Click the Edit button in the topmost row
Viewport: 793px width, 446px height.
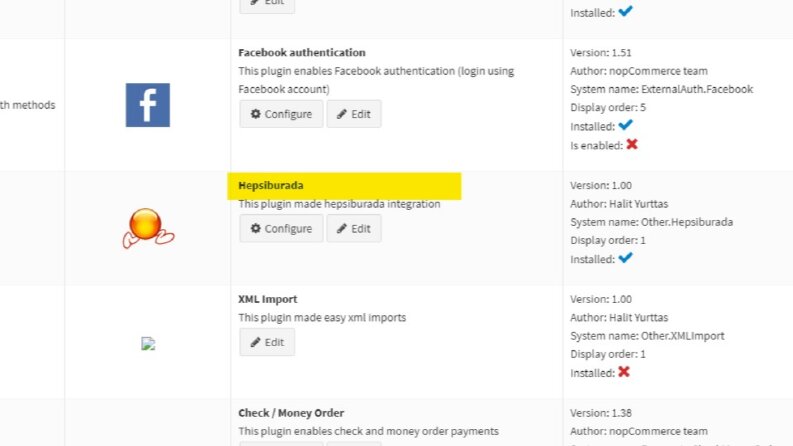coord(267,4)
